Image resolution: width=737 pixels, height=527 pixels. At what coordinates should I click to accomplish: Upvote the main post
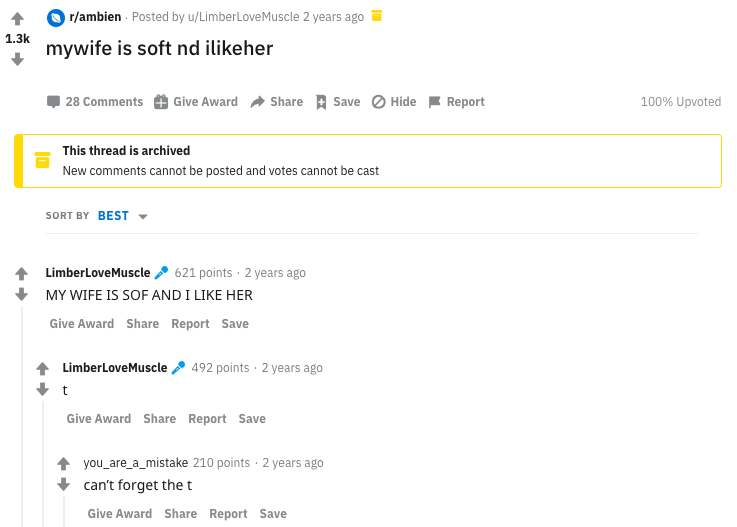[x=17, y=19]
